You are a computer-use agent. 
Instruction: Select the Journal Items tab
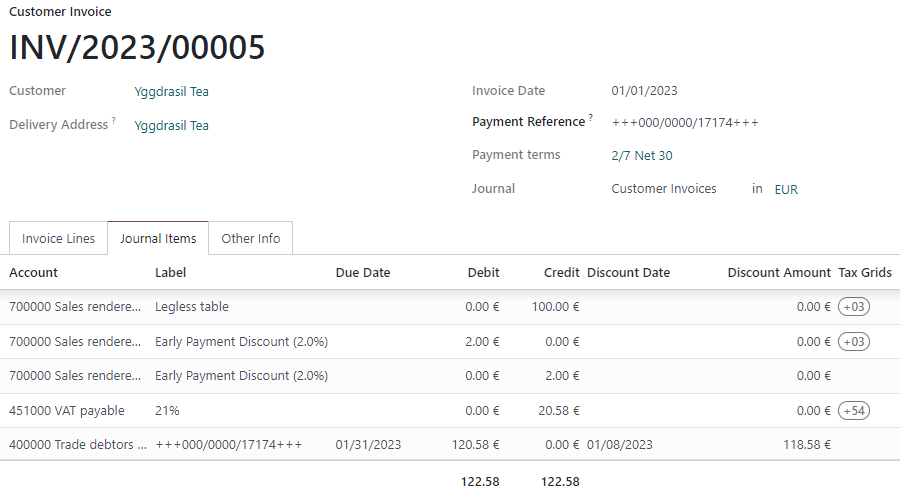(x=157, y=239)
